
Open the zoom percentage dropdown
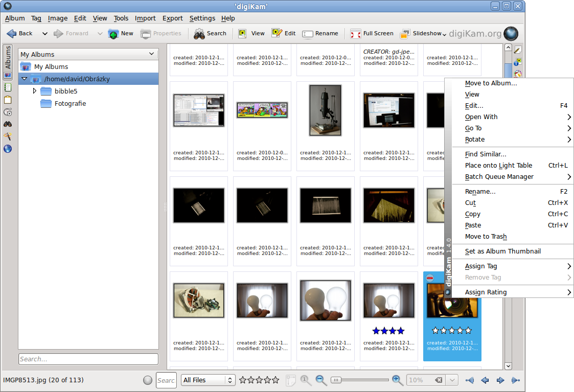point(452,380)
